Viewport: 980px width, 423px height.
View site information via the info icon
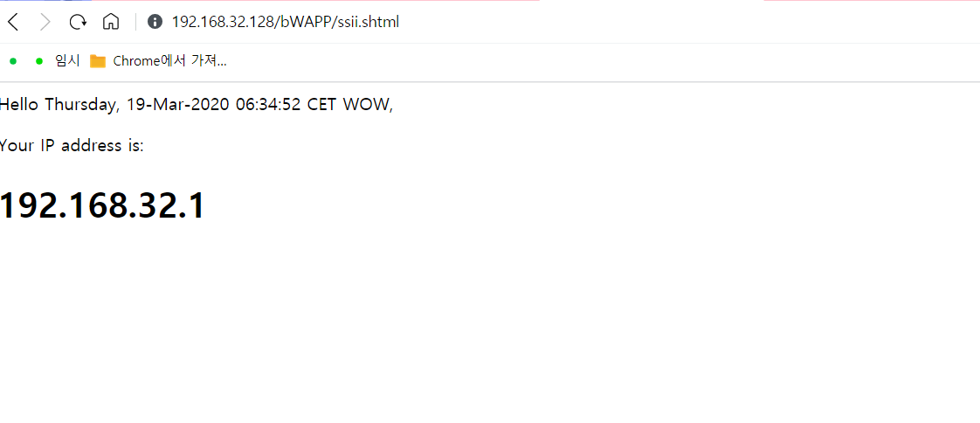click(155, 23)
